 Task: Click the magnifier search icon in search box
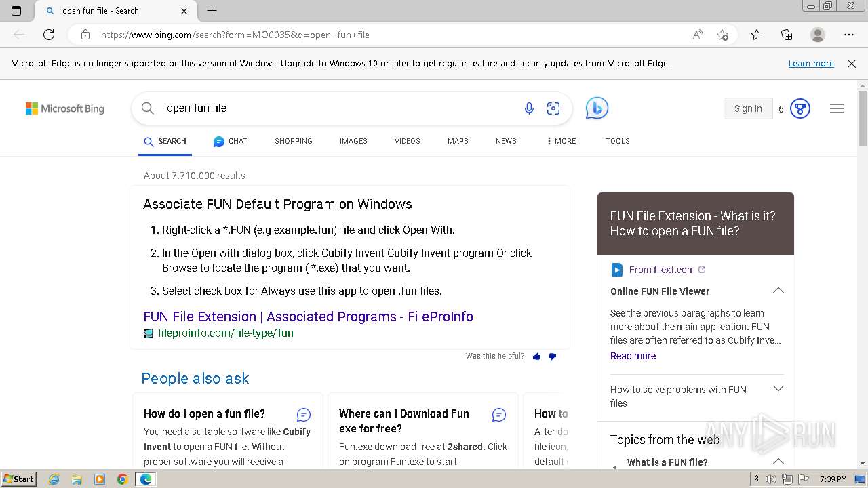[148, 108]
